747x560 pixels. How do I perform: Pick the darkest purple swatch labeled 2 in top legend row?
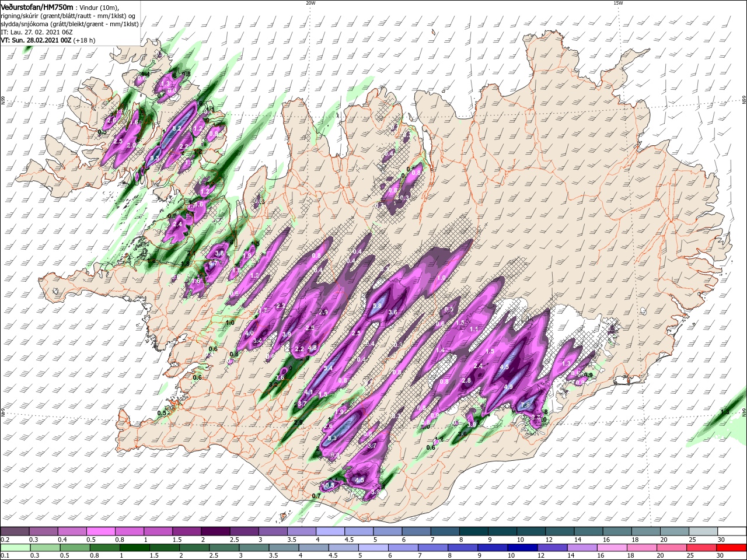(215, 531)
